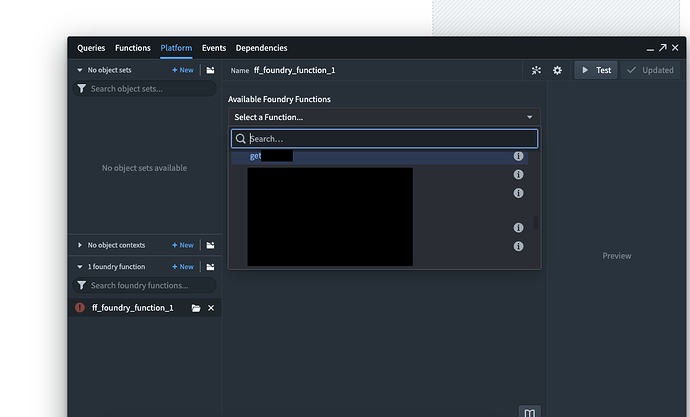Click info icon on the highlighted 'get' function

pos(518,157)
